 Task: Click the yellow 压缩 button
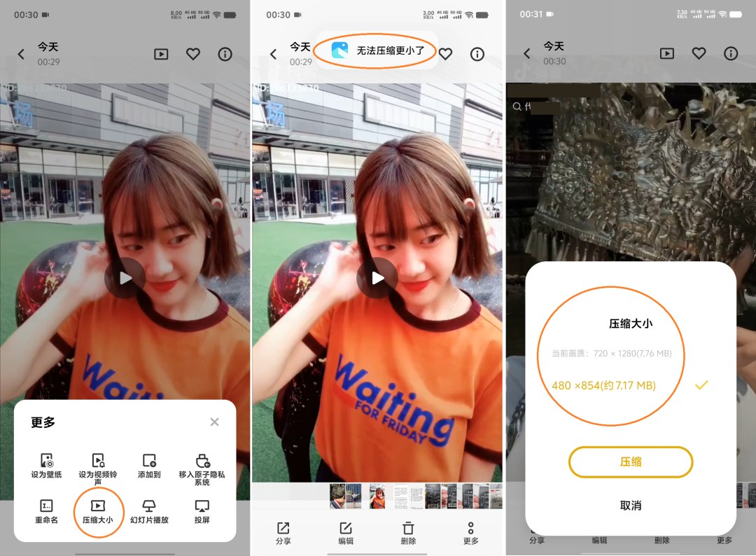[x=631, y=462]
